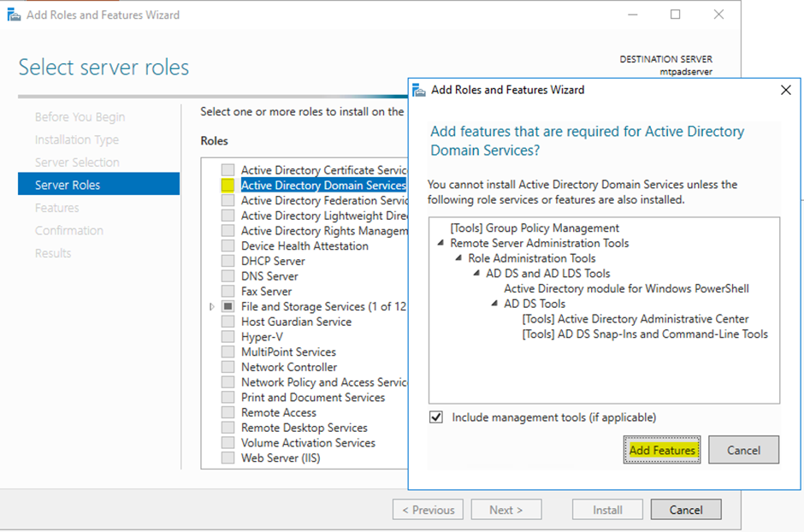804x532 pixels.
Task: Collapse the AD DS Tools node
Action: [x=494, y=304]
